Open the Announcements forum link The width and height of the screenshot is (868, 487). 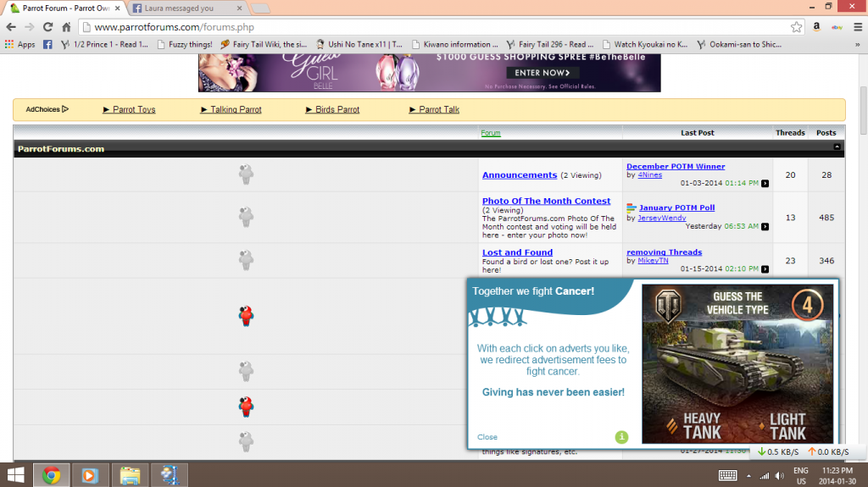(x=520, y=174)
